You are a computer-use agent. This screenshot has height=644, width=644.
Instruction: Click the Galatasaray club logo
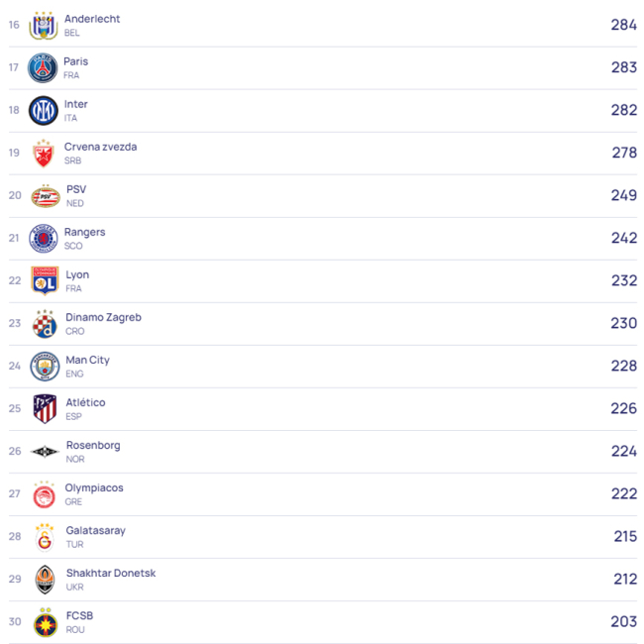pyautogui.click(x=45, y=537)
